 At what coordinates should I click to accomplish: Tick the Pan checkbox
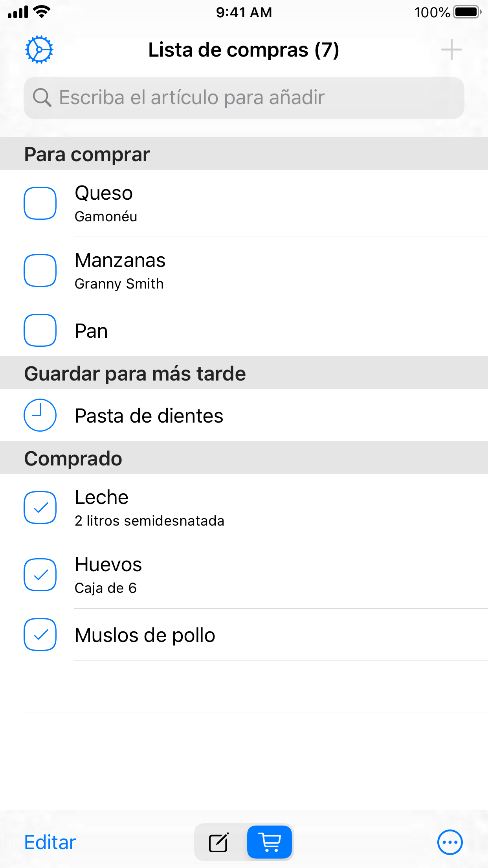point(40,330)
